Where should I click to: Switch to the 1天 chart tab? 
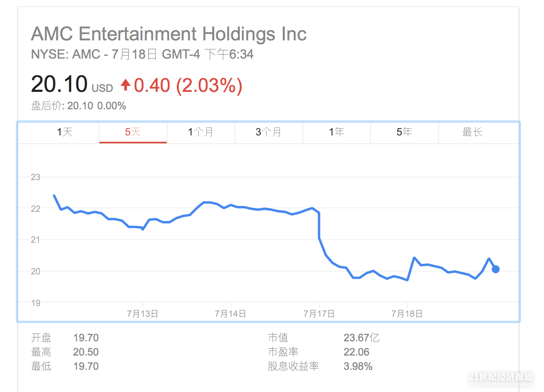(65, 132)
